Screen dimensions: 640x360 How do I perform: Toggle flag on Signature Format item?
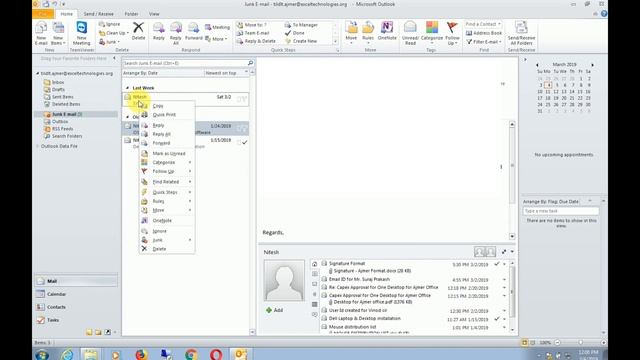click(x=497, y=264)
